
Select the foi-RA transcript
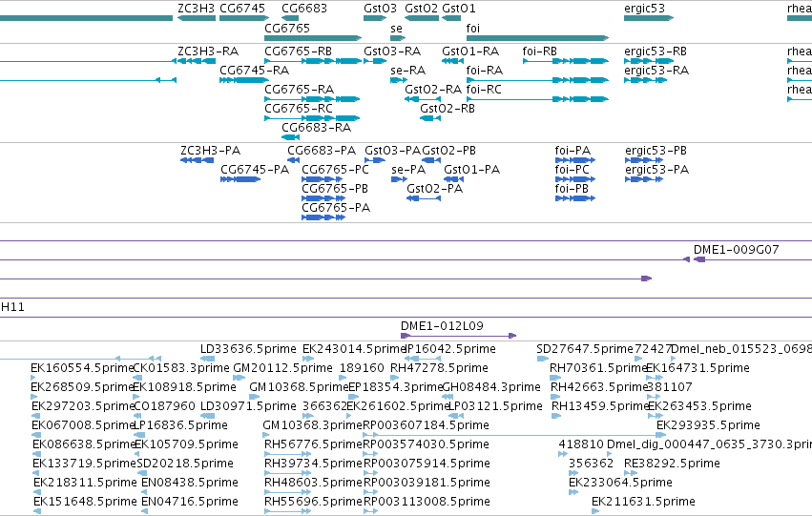[x=537, y=80]
